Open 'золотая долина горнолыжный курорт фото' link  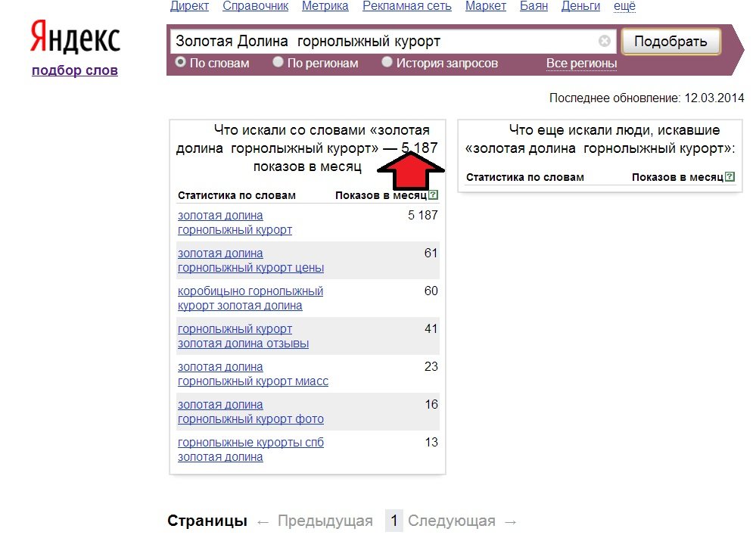tap(250, 412)
